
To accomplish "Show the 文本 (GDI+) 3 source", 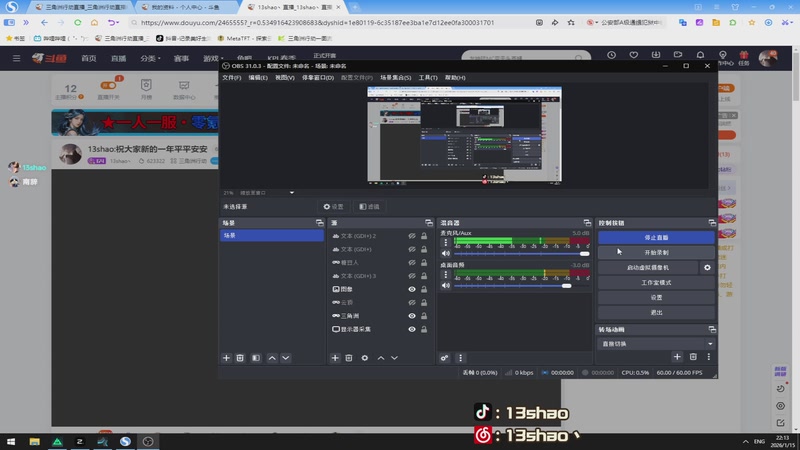I will (412, 276).
